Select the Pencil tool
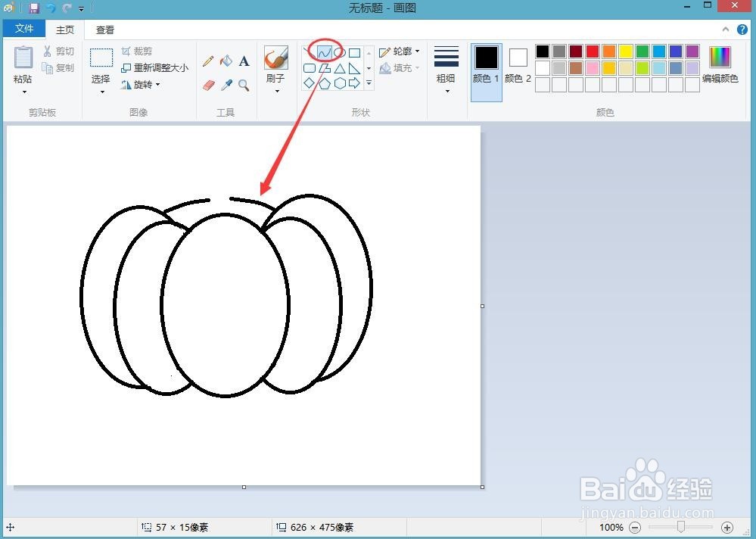 (210, 61)
